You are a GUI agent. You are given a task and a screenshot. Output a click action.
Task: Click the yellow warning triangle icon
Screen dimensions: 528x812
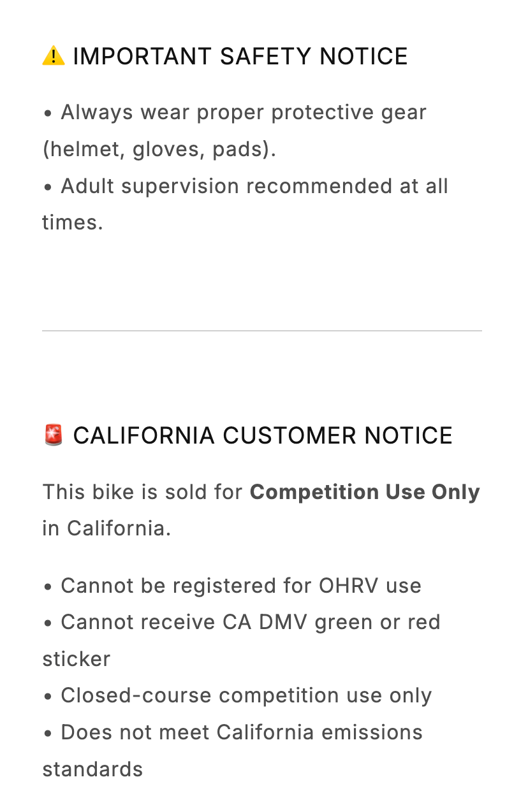pyautogui.click(x=54, y=56)
